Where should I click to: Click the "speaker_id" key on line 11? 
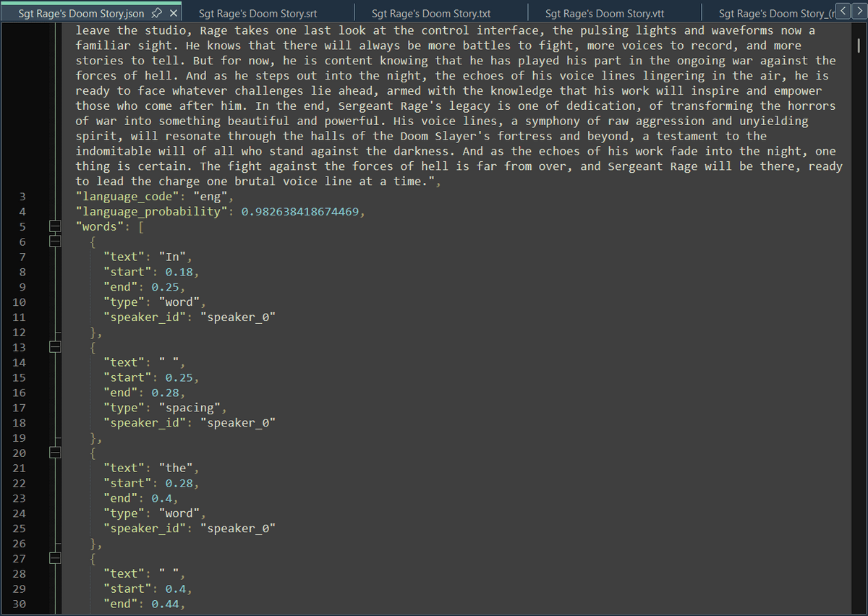pos(146,317)
